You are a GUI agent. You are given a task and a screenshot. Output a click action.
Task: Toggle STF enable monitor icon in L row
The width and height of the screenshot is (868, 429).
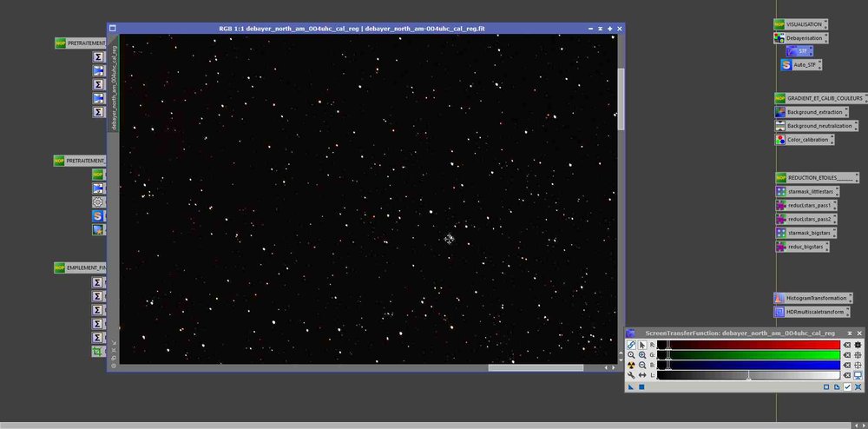point(858,375)
